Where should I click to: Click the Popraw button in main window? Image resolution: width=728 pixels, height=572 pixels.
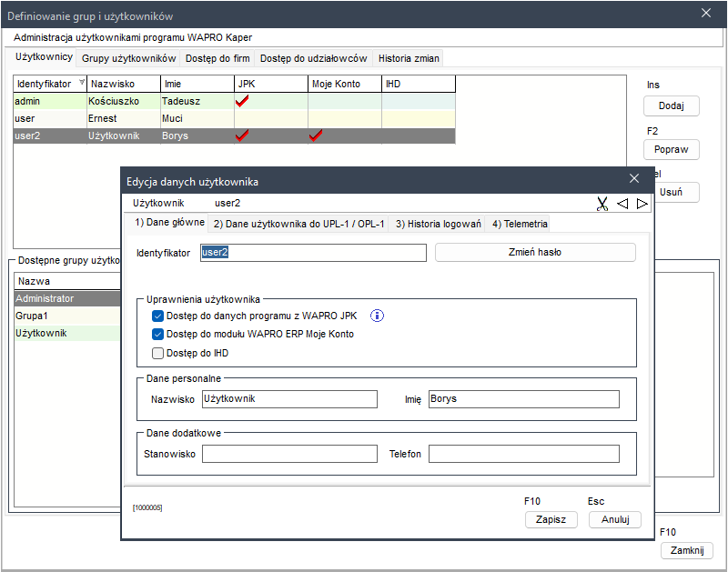[672, 149]
